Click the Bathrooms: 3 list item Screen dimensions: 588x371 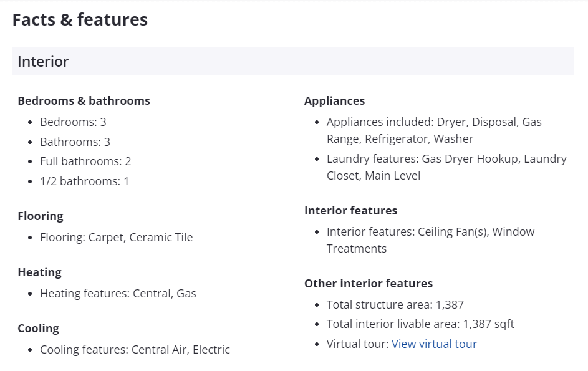pyautogui.click(x=75, y=142)
